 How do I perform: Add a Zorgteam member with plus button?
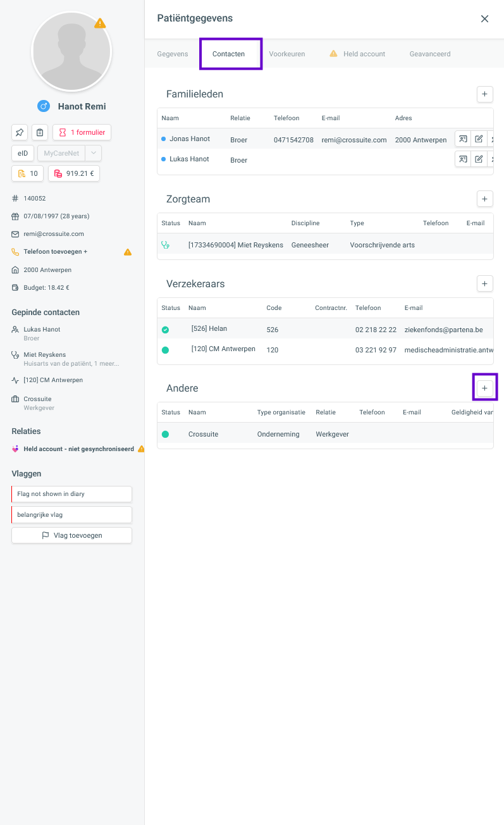point(484,199)
